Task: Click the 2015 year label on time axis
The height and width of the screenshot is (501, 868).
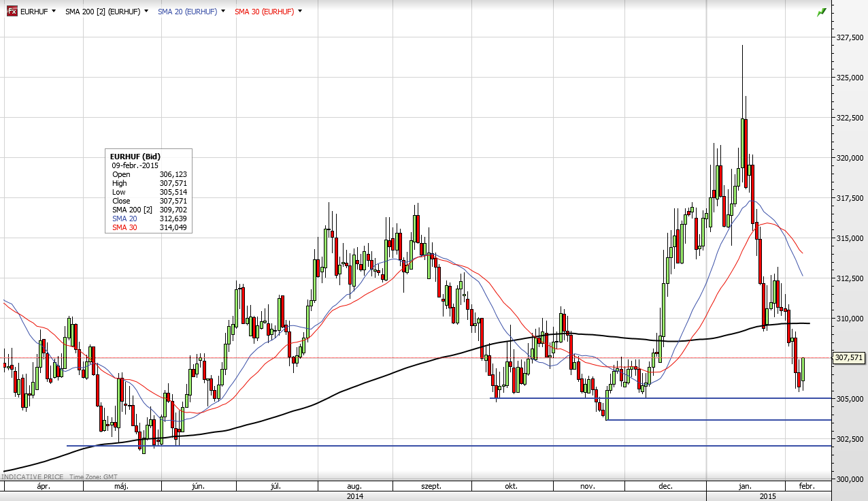Action: coord(768,496)
